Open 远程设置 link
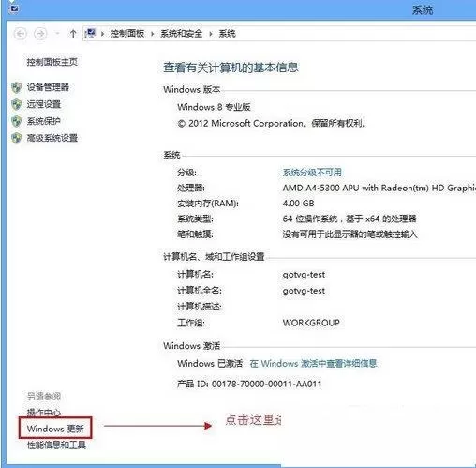The image size is (476, 468). [x=44, y=104]
